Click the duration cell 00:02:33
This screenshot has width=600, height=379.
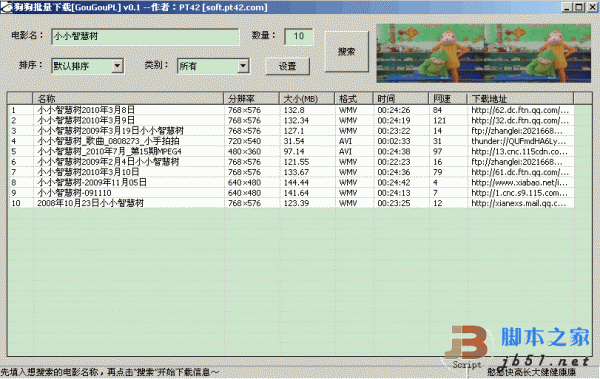click(394, 141)
